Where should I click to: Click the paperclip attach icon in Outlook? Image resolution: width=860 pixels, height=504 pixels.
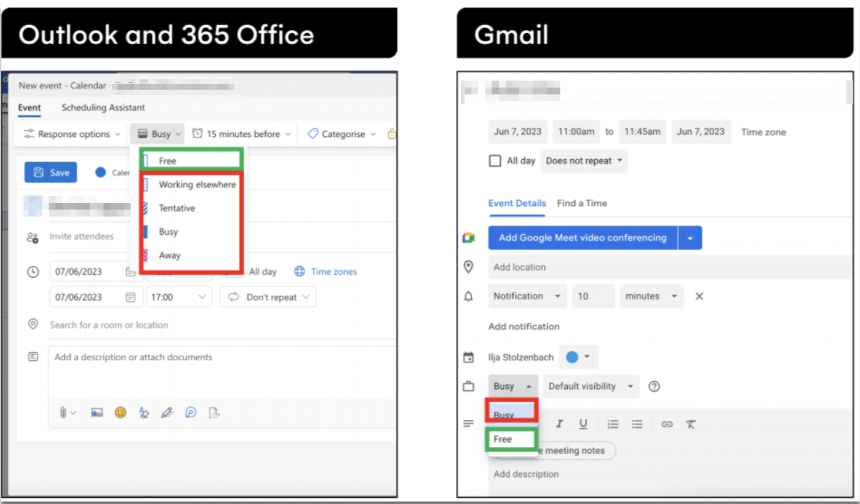(63, 412)
